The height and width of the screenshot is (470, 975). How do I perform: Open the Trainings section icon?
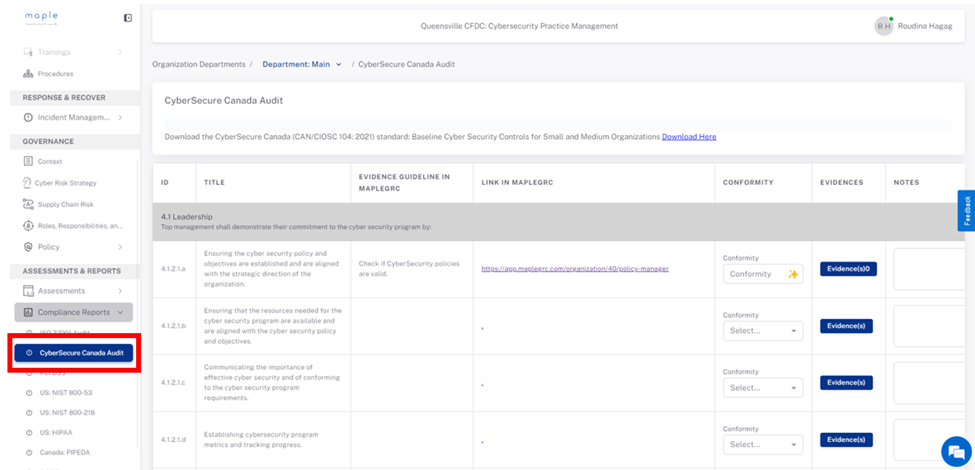(x=27, y=52)
